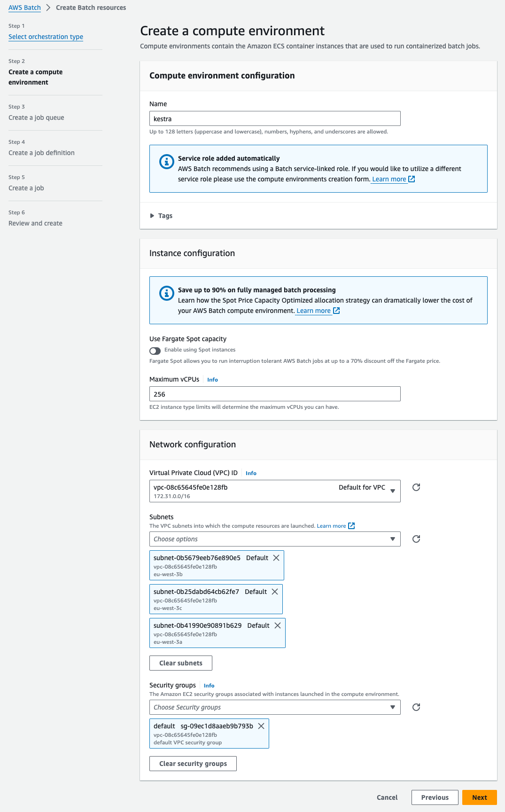505x812 pixels.
Task: Open the Subnets Choose options dropdown
Action: point(275,539)
